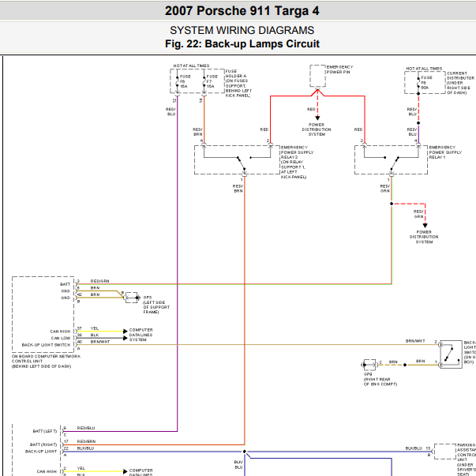Click the arrowhead ending the yellow pin 2 wire
Viewport: 476px width, 476px height.
pos(126,471)
